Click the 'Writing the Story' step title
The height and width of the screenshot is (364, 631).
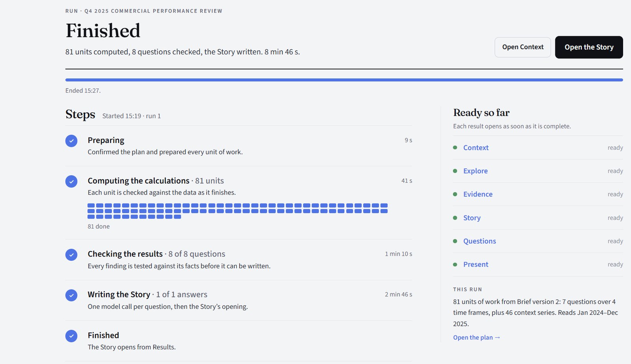[119, 295]
